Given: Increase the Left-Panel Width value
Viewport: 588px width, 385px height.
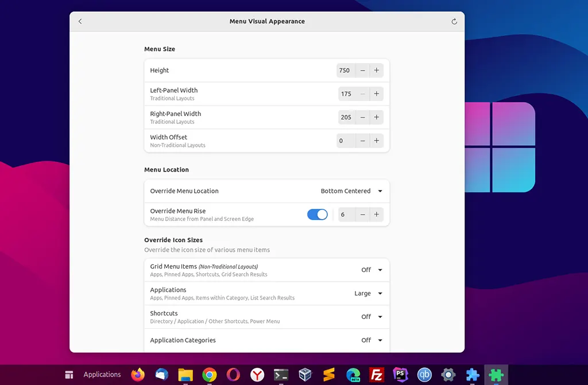Looking at the screenshot, I should (x=377, y=94).
